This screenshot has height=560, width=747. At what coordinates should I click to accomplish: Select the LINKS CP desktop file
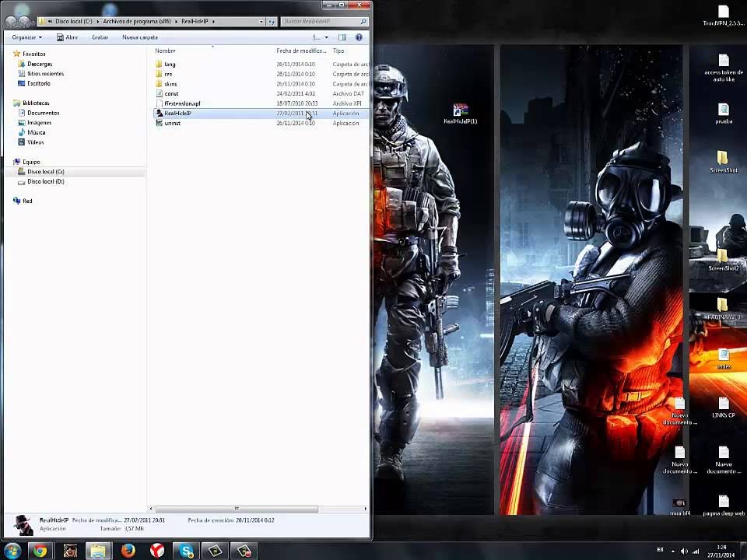pos(724,408)
